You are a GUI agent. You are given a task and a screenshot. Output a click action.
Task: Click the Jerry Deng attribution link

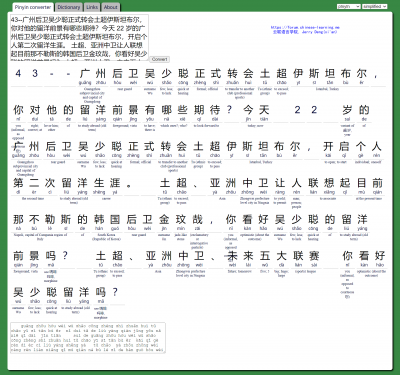(305, 32)
